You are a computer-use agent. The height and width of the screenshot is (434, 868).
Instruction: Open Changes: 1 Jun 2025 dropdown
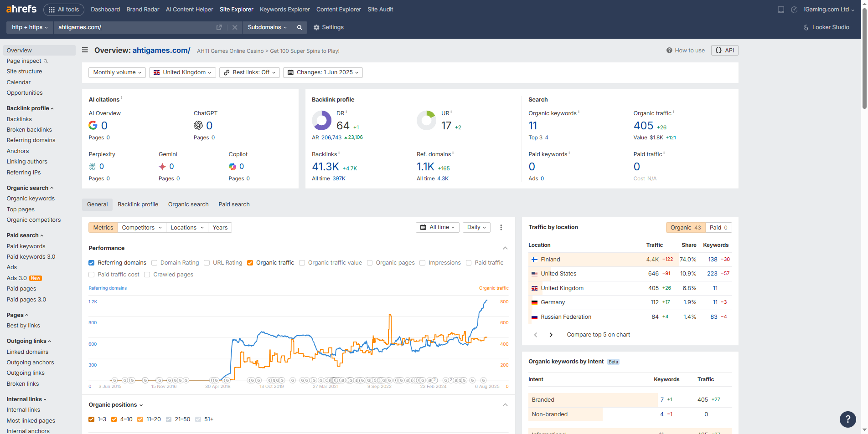tap(323, 72)
